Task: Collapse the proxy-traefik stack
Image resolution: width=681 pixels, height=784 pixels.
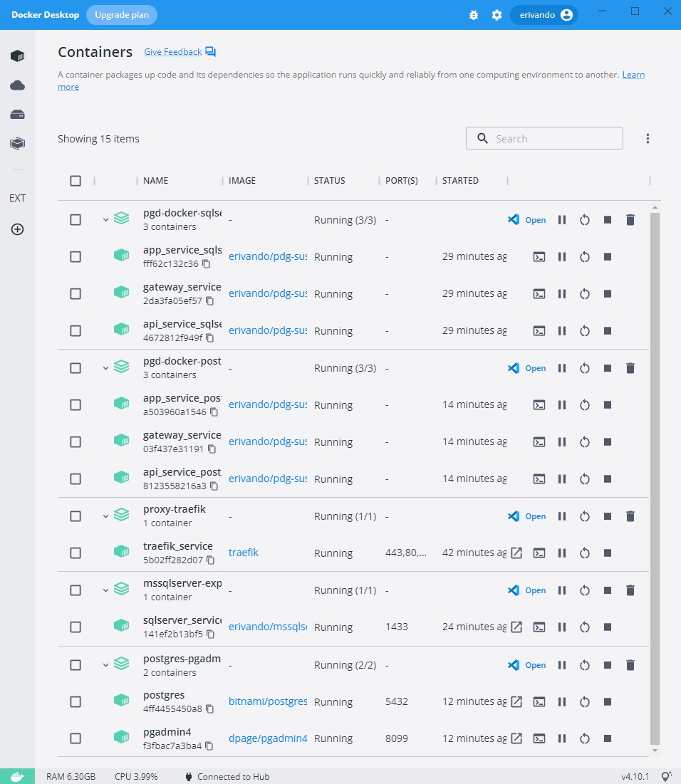Action: tap(105, 516)
